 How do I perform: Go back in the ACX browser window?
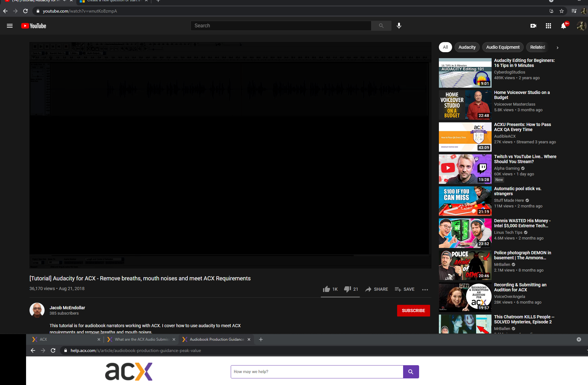coord(33,350)
